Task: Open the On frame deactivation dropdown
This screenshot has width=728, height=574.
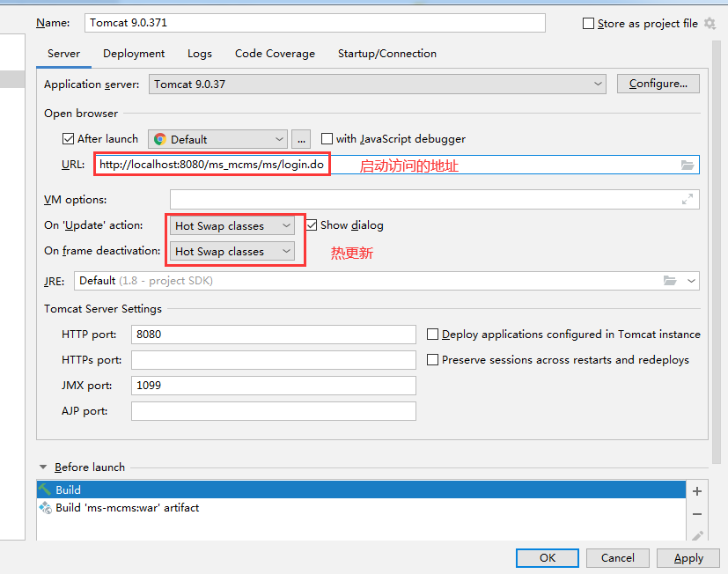Action: [x=232, y=252]
